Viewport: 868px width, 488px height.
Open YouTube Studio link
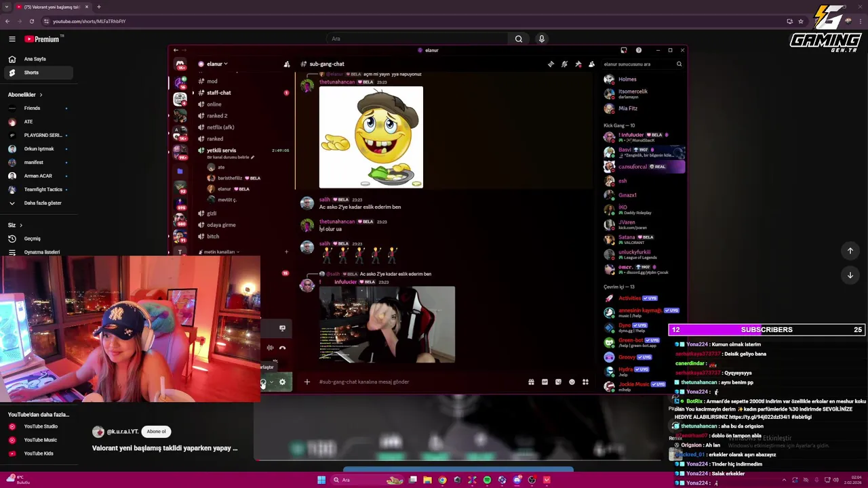click(x=41, y=426)
